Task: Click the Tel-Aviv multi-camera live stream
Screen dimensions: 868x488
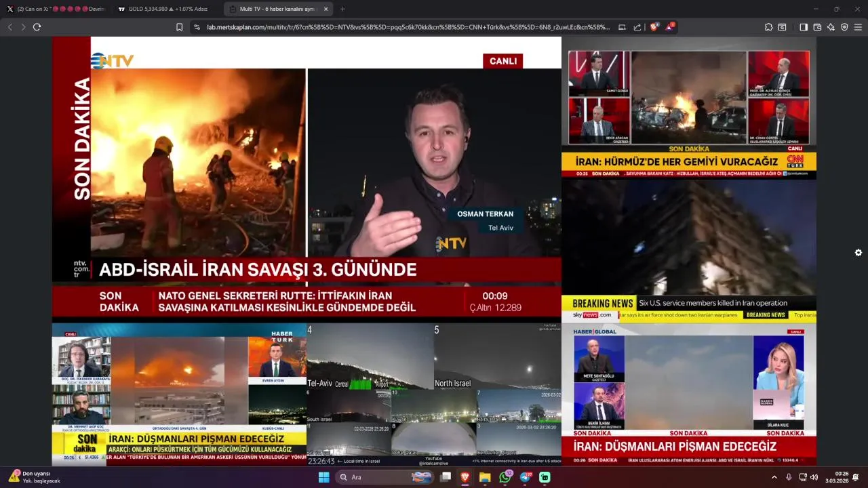Action: click(434, 394)
